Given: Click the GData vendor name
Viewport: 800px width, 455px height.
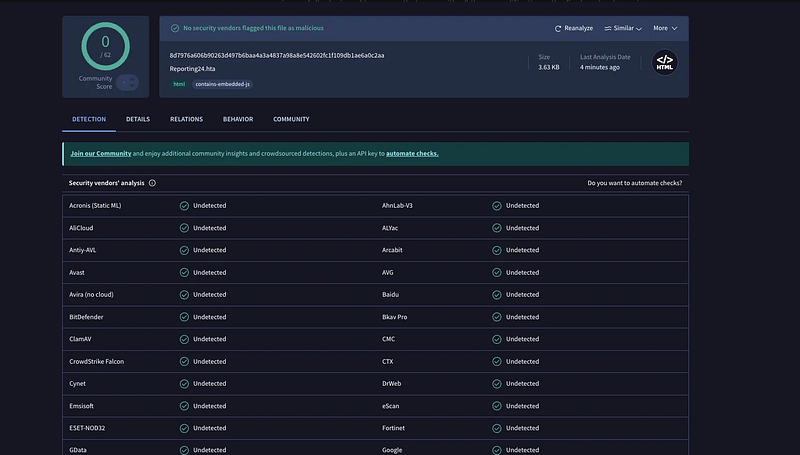Looking at the screenshot, I should pos(78,450).
